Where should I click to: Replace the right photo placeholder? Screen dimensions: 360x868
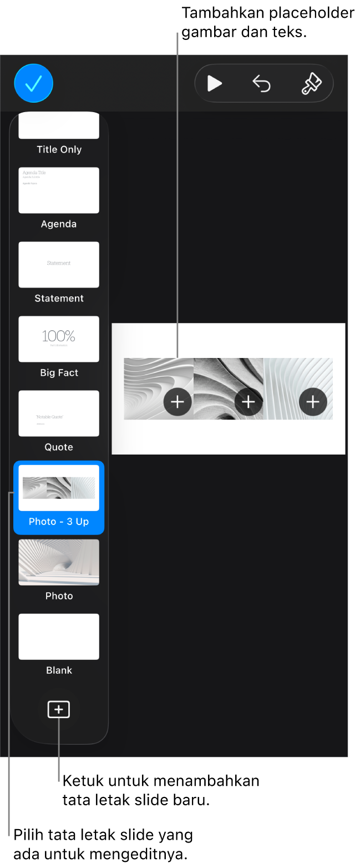coord(313,401)
